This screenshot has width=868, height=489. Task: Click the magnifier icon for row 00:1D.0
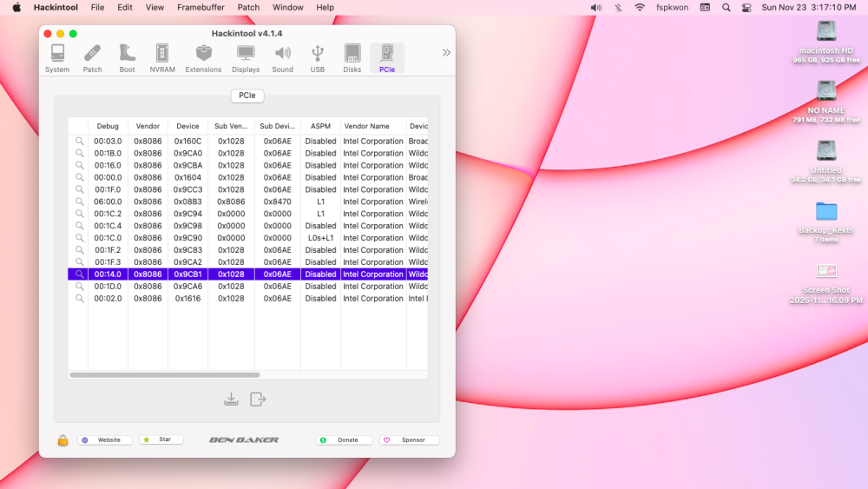coord(80,287)
